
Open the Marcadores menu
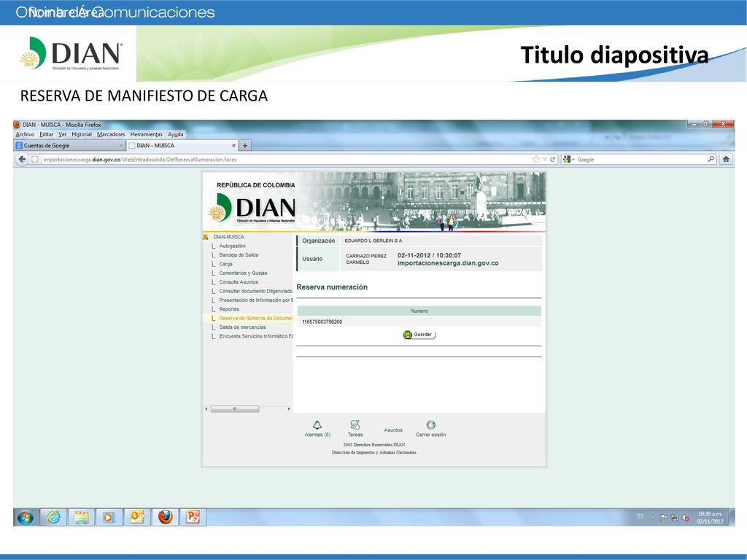(111, 134)
